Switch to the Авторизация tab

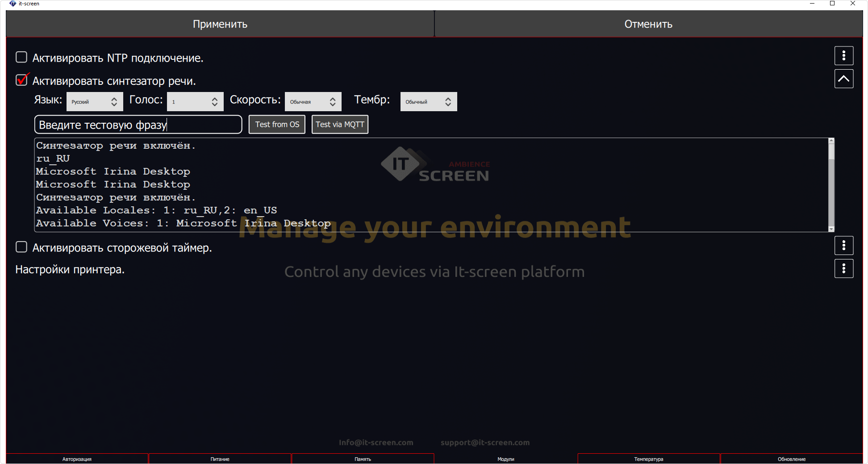click(77, 459)
